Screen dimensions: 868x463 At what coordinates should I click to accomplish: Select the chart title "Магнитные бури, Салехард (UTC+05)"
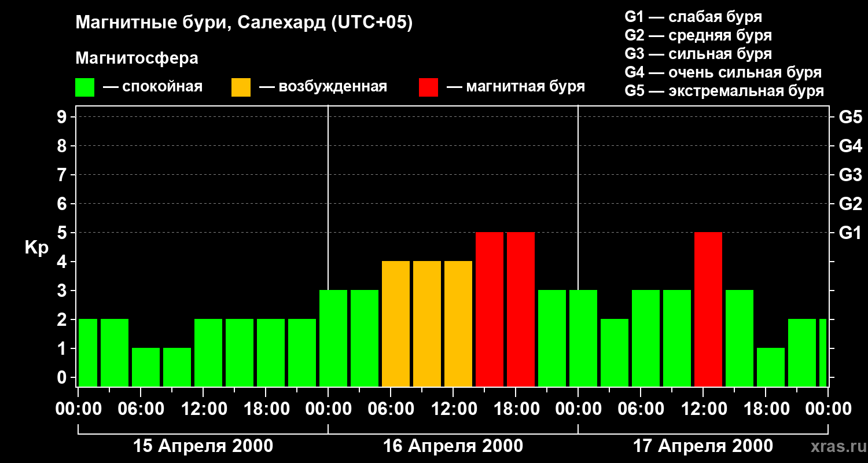[x=244, y=23]
